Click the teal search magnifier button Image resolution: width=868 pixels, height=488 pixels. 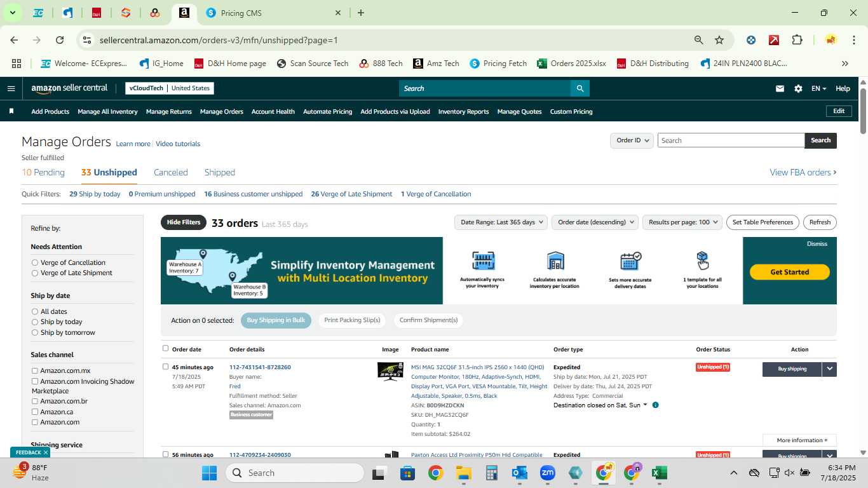(580, 88)
